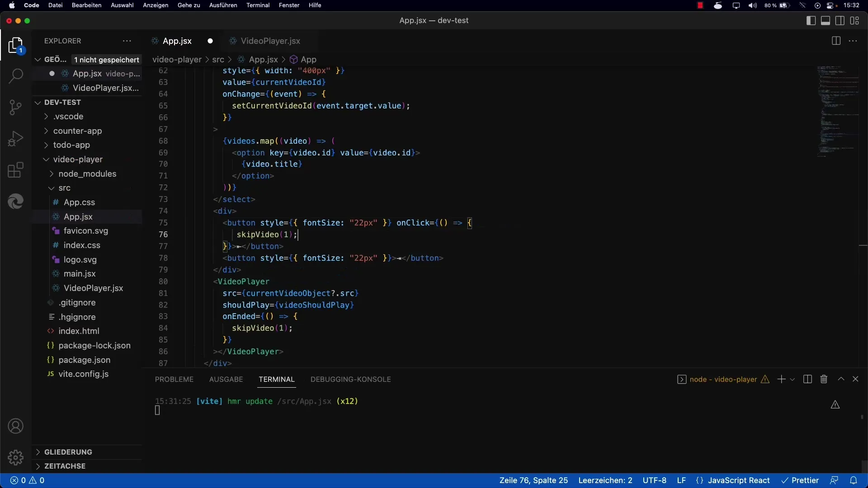Open the Ausführen menu
The width and height of the screenshot is (868, 488).
point(223,5)
